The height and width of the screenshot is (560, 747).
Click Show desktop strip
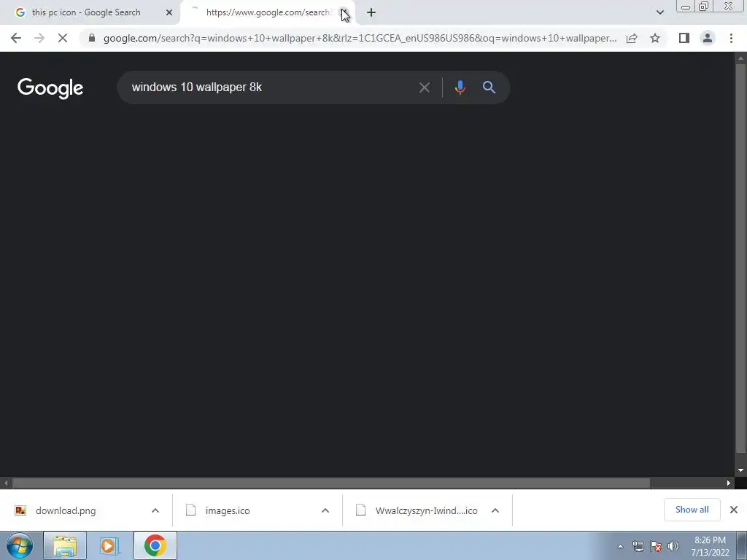pyautogui.click(x=742, y=545)
